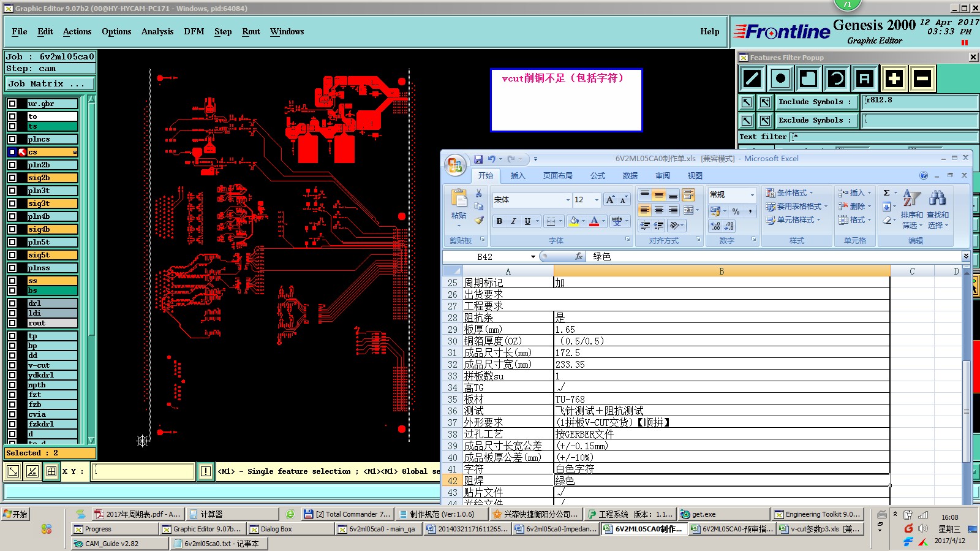Click the font color red A swatch
Image resolution: width=980 pixels, height=551 pixels.
tap(594, 221)
